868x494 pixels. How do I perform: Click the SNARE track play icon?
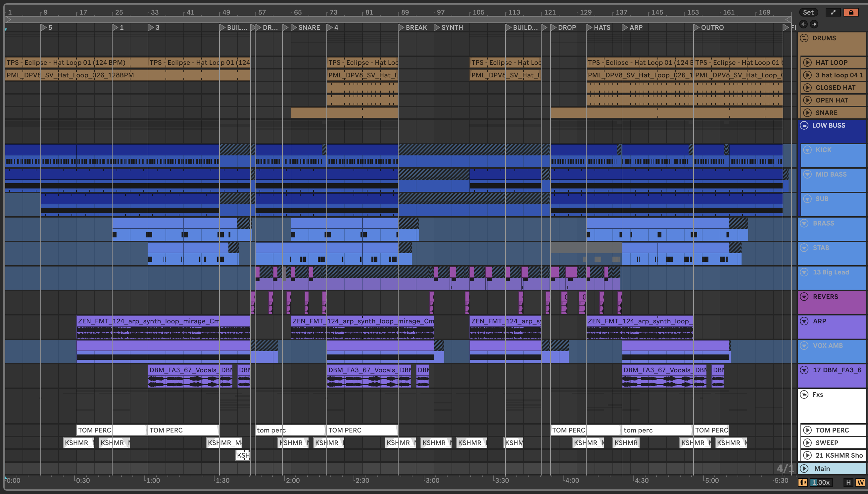pos(807,113)
